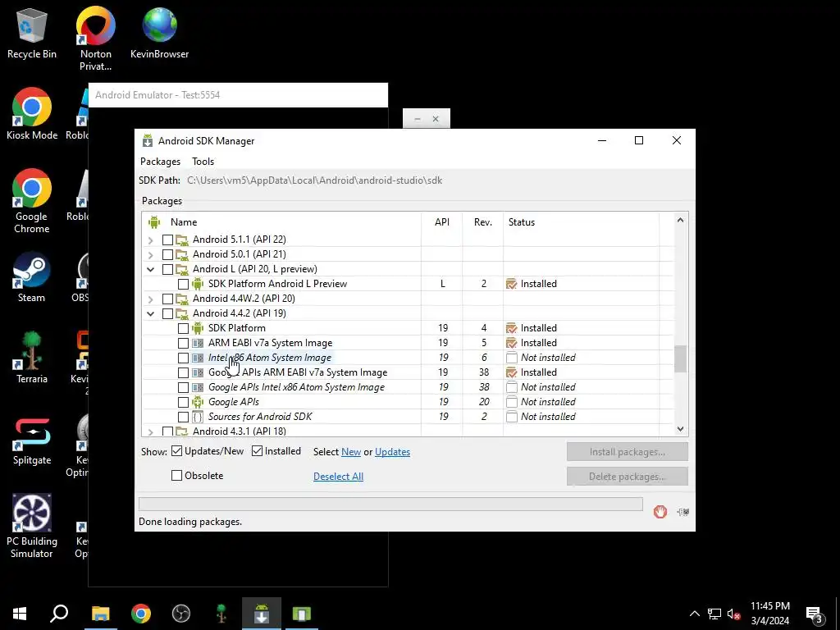
Task: Select Updates packages link
Action: (392, 452)
